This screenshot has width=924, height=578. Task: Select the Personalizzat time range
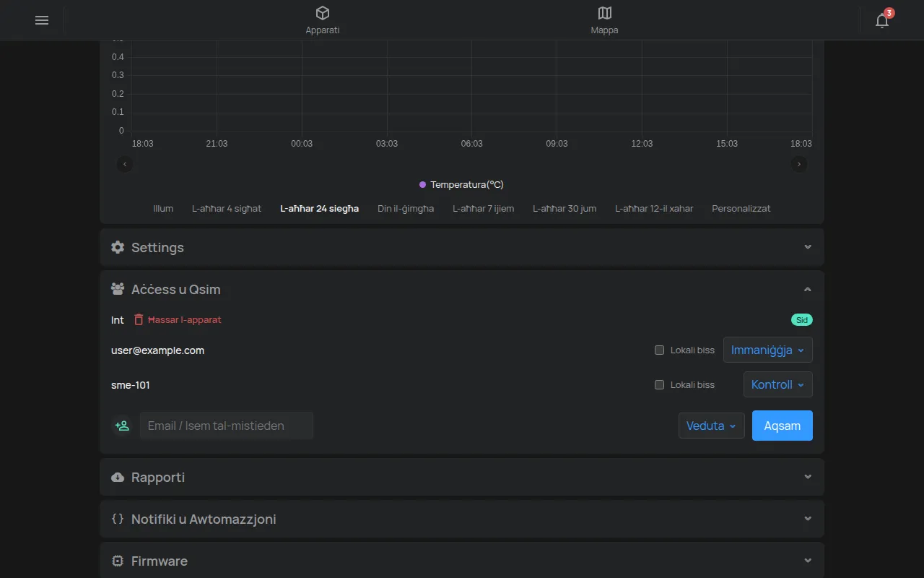click(x=741, y=209)
